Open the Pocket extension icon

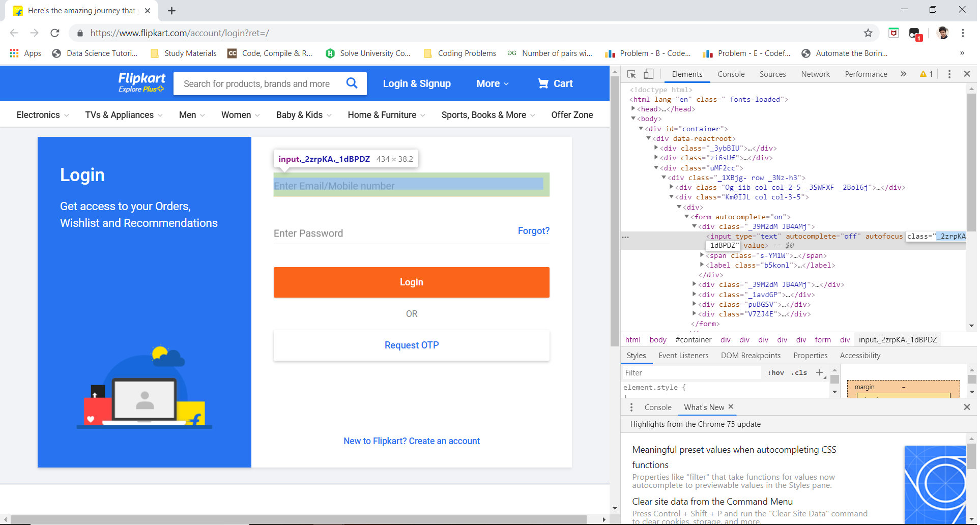click(x=893, y=33)
